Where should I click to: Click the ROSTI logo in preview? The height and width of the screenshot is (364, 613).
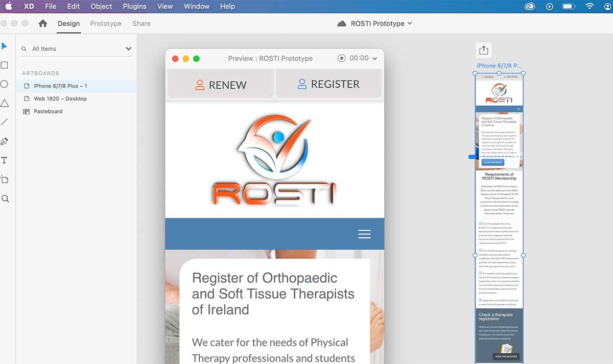click(274, 160)
